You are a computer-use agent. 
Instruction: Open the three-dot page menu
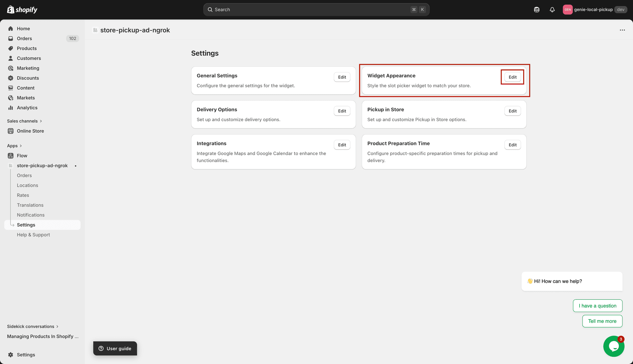[x=622, y=30]
